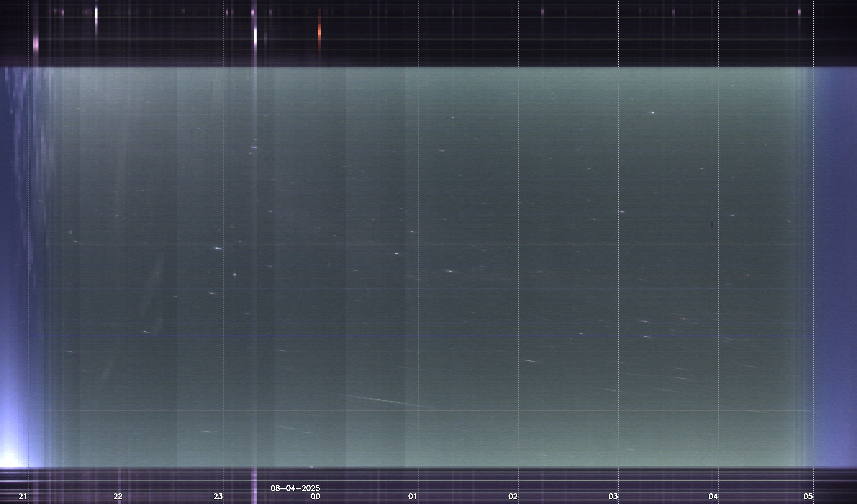The height and width of the screenshot is (504, 857).
Task: Click the orange streak at top
Action: pyautogui.click(x=319, y=32)
